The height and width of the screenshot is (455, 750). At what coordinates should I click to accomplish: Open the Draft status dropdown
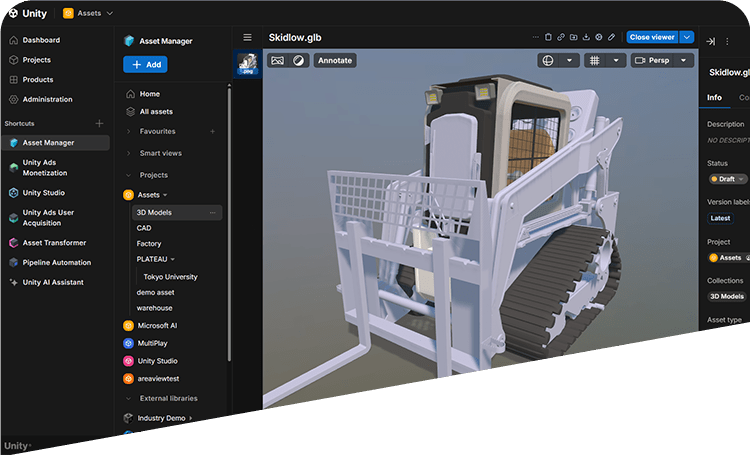coord(728,179)
